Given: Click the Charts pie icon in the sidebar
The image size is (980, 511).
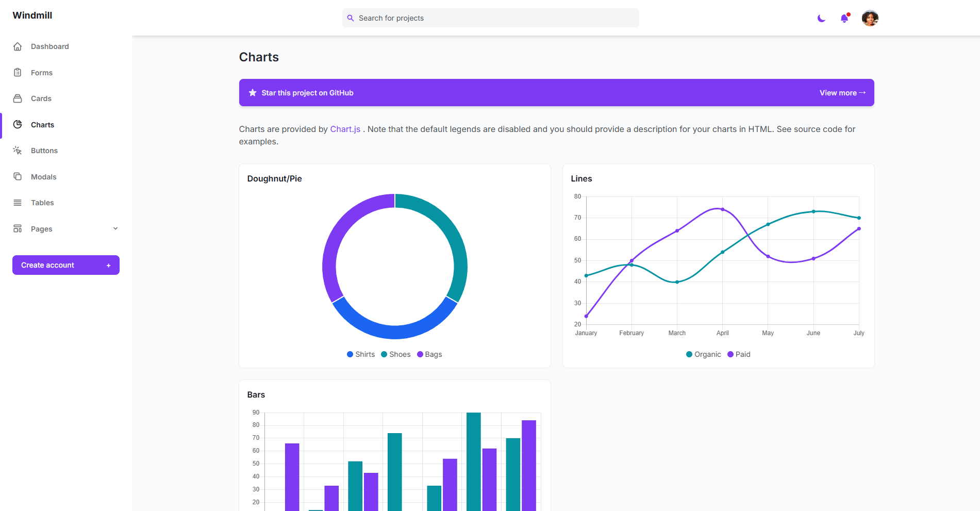Looking at the screenshot, I should click(18, 125).
